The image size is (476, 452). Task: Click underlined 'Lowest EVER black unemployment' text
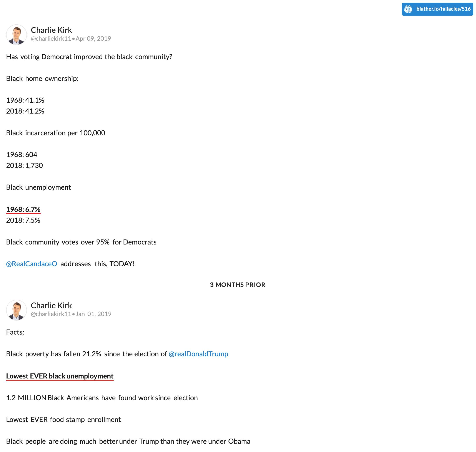click(60, 376)
